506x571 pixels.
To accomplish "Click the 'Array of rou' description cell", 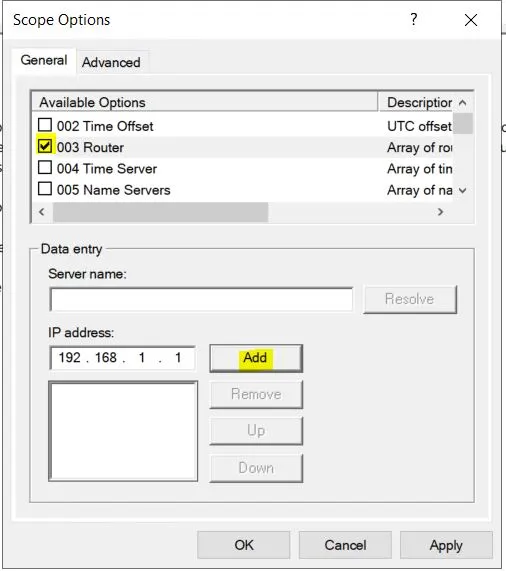I will click(x=419, y=147).
